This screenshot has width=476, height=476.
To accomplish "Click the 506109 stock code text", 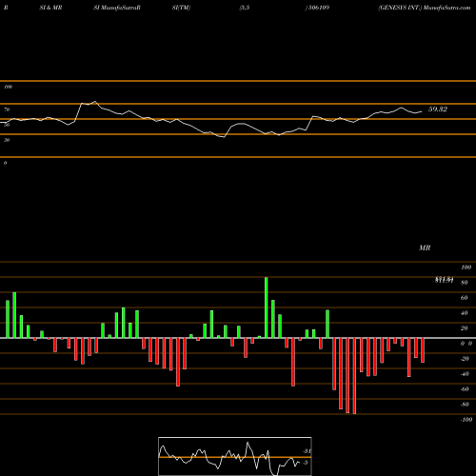I will click(318, 8).
